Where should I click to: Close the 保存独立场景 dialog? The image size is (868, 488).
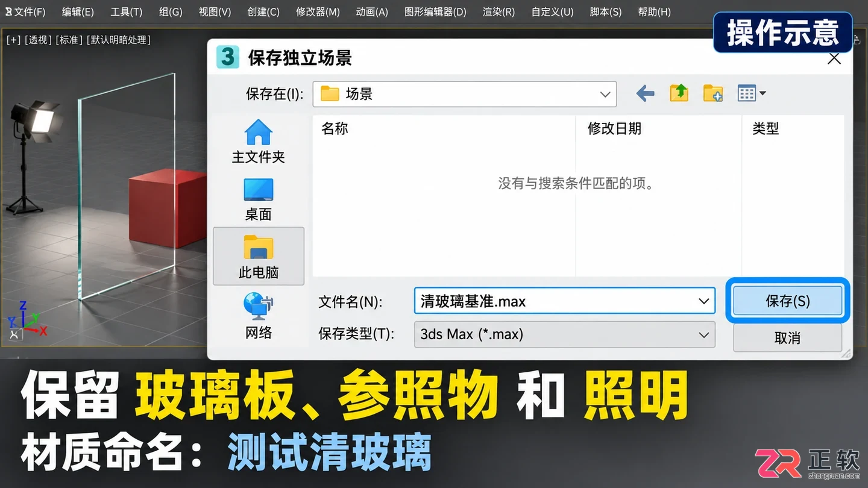tap(834, 58)
